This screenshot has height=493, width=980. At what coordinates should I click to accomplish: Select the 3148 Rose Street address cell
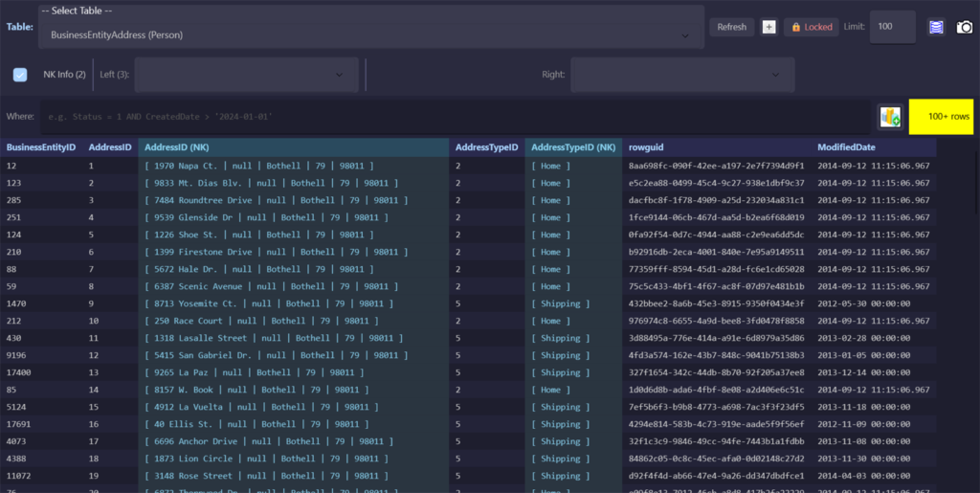tap(293, 476)
